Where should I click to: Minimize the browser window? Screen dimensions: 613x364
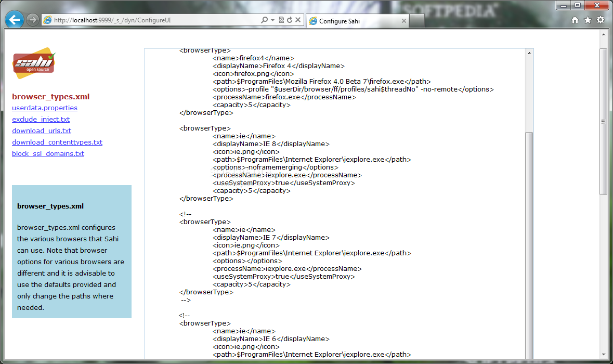coord(564,6)
